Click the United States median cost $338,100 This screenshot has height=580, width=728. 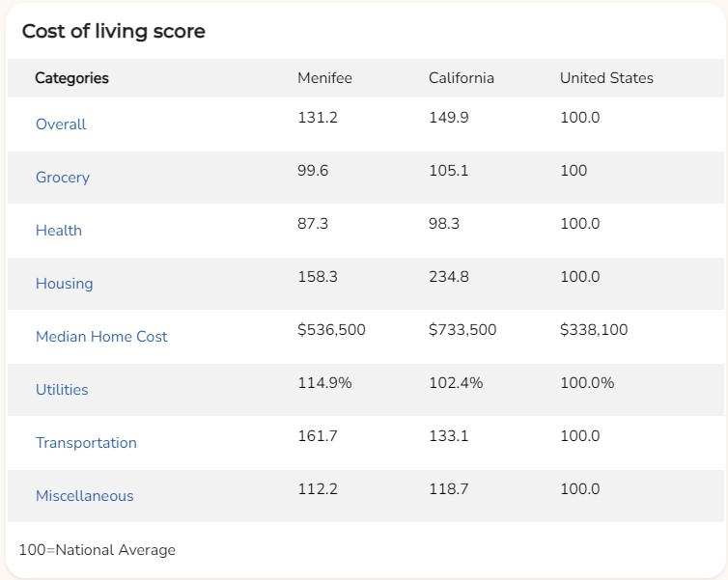(x=594, y=330)
